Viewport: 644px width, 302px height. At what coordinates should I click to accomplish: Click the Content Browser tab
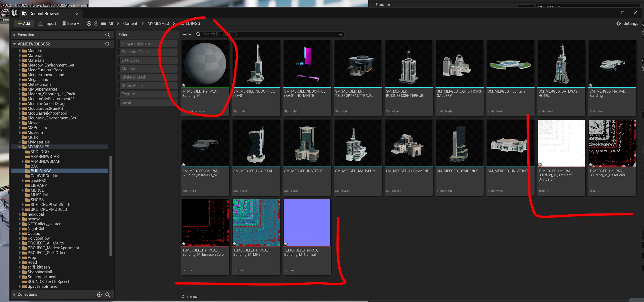[x=44, y=13]
